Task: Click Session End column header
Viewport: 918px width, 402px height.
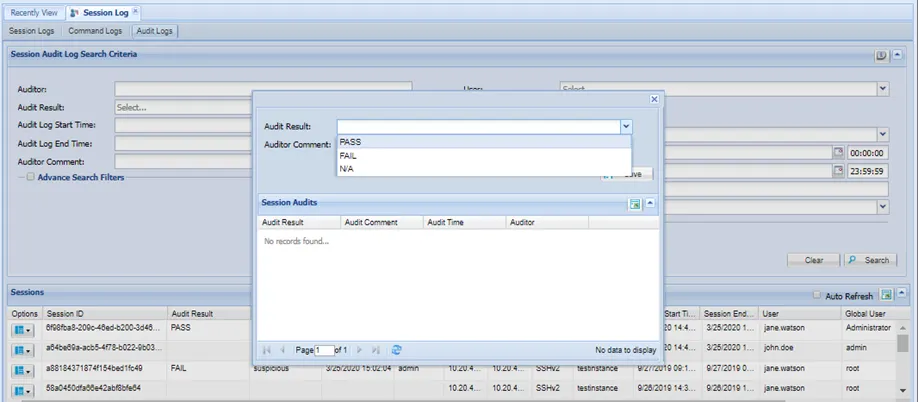Action: tap(729, 314)
